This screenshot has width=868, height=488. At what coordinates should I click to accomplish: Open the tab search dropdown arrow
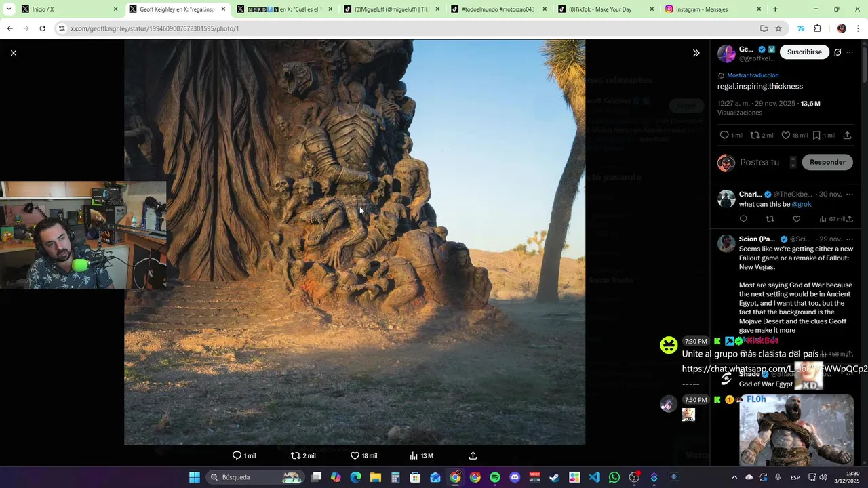pos(8,9)
